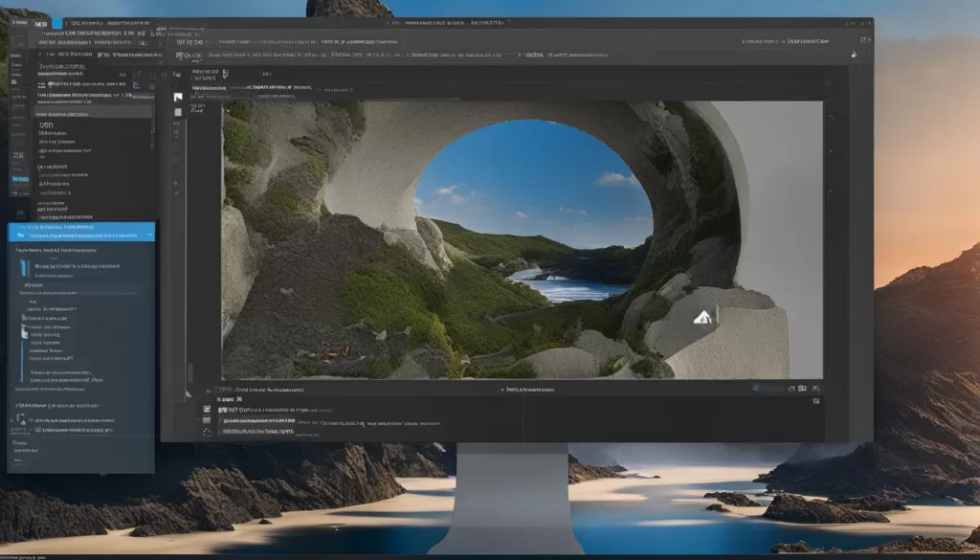
Task: Click the arch landscape image in the canvas
Action: click(x=522, y=239)
